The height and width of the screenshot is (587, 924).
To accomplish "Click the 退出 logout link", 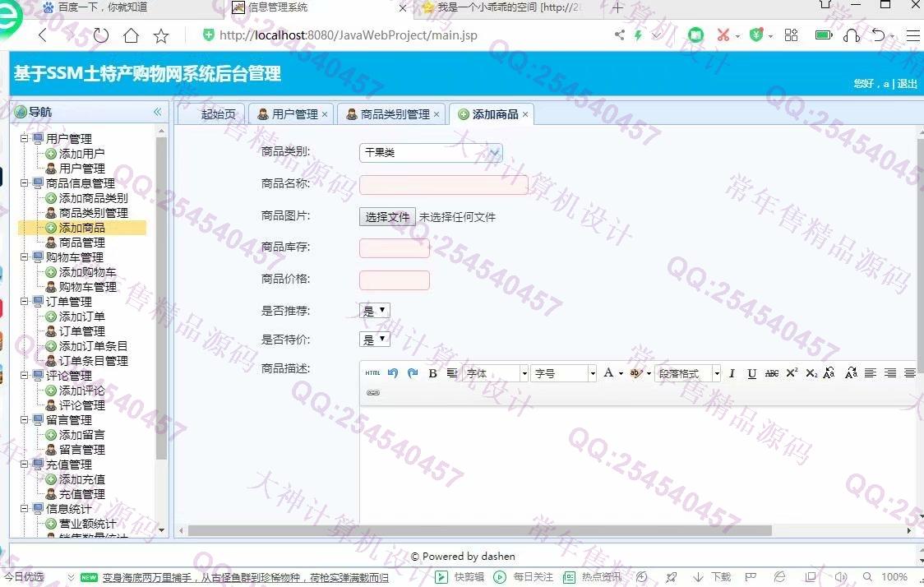I will pos(907,84).
